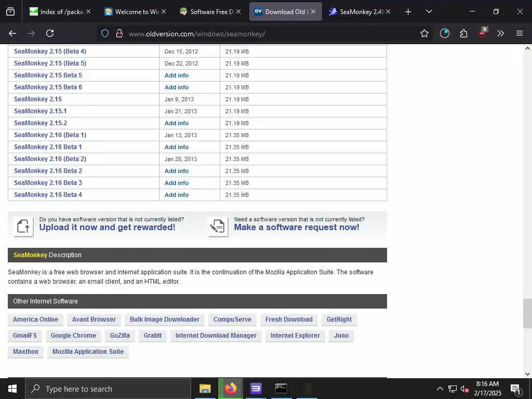
Task: Open muted volume tray icon
Action: 465,389
